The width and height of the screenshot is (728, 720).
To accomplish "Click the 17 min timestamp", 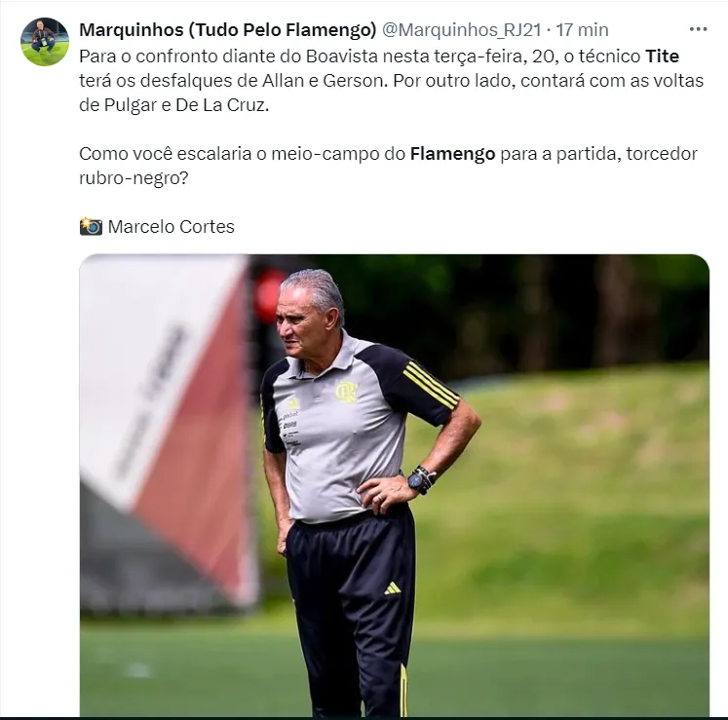I will pos(582,30).
